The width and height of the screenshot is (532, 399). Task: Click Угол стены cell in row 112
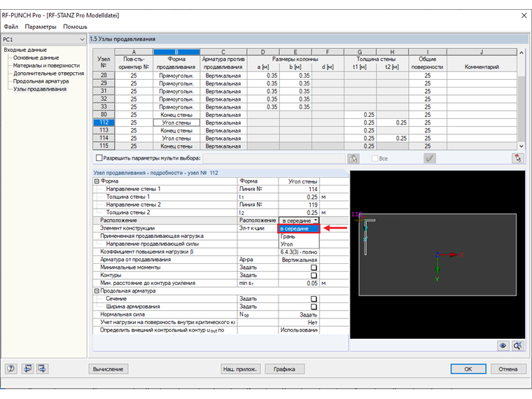176,122
